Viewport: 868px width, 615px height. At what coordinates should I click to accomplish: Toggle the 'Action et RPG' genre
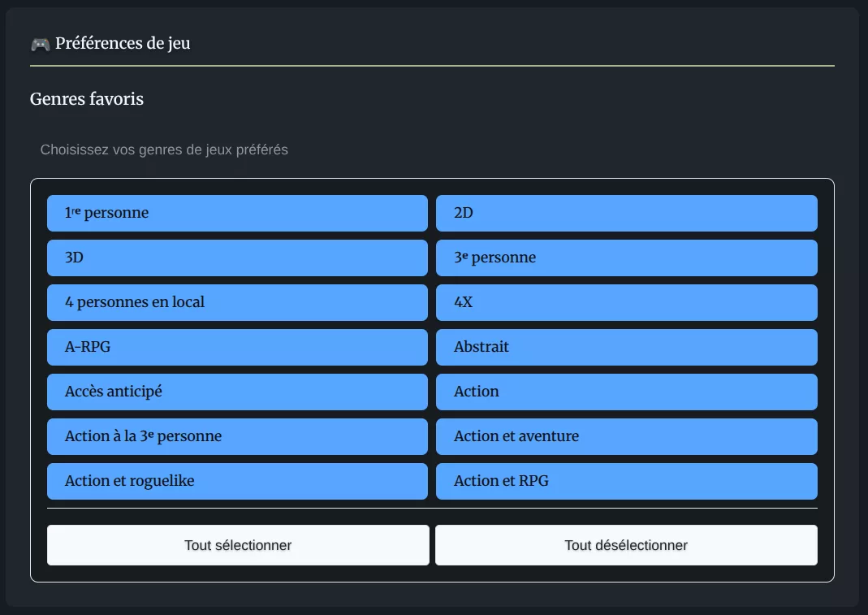coord(626,481)
